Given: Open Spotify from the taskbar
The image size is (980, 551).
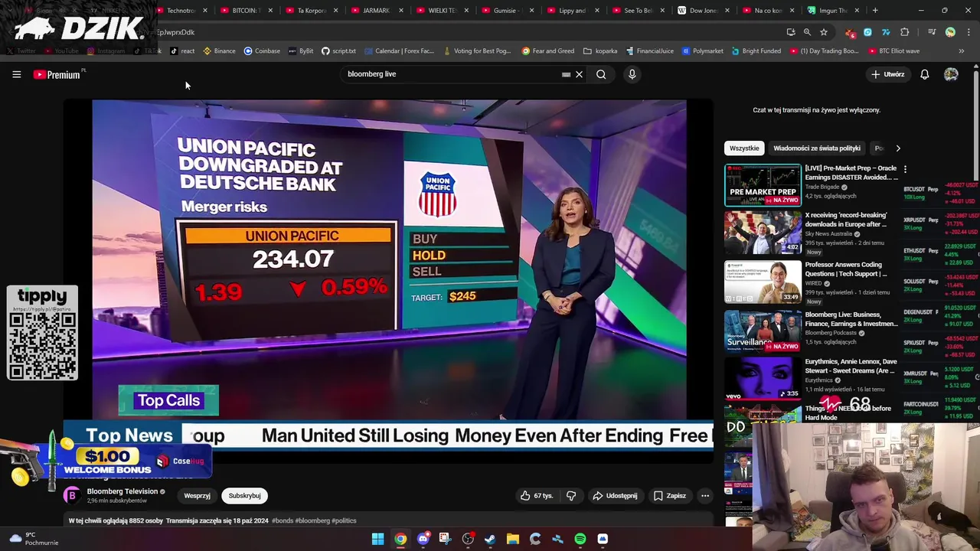Looking at the screenshot, I should (580, 539).
